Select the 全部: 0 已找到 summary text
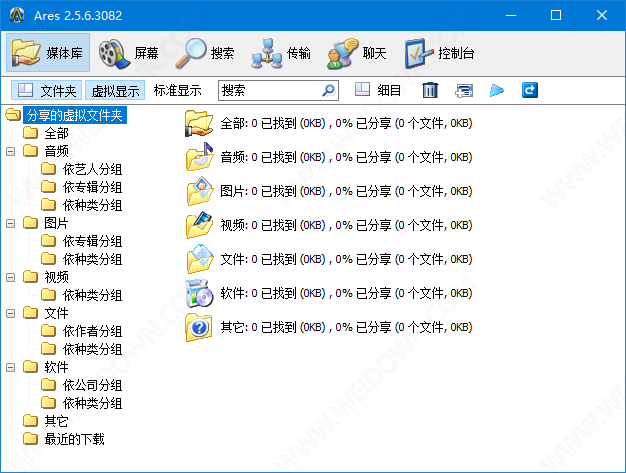Image resolution: width=626 pixels, height=473 pixels. point(346,123)
